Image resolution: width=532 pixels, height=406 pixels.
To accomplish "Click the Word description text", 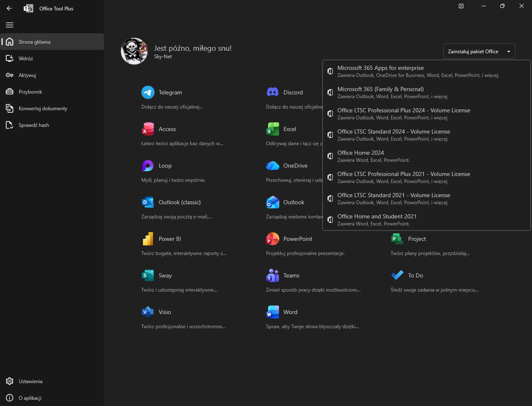I will click(x=312, y=327).
